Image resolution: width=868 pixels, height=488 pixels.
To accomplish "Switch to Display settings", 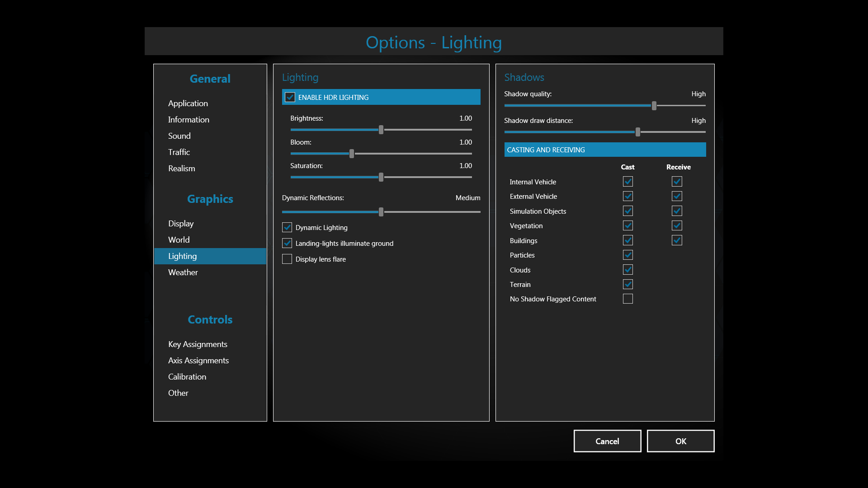I will tap(181, 224).
